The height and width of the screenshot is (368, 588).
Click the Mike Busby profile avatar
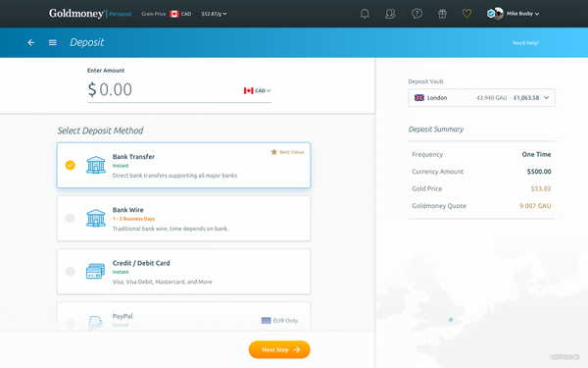tap(497, 14)
